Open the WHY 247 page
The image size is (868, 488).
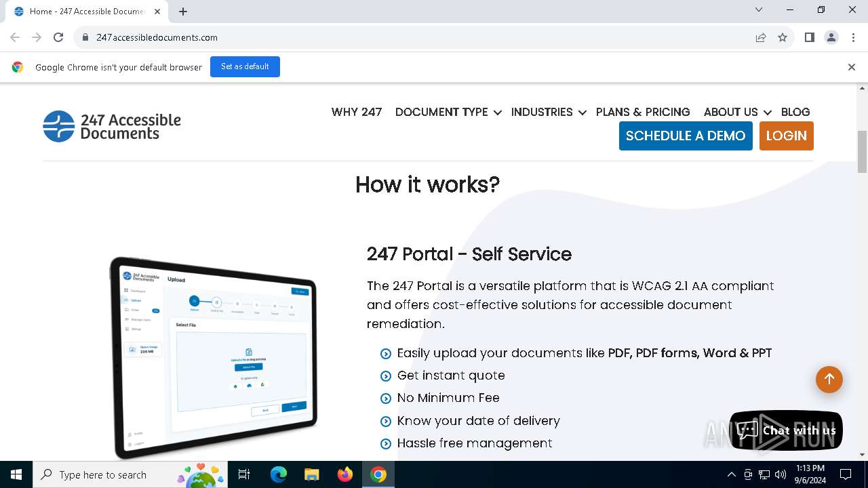(357, 112)
